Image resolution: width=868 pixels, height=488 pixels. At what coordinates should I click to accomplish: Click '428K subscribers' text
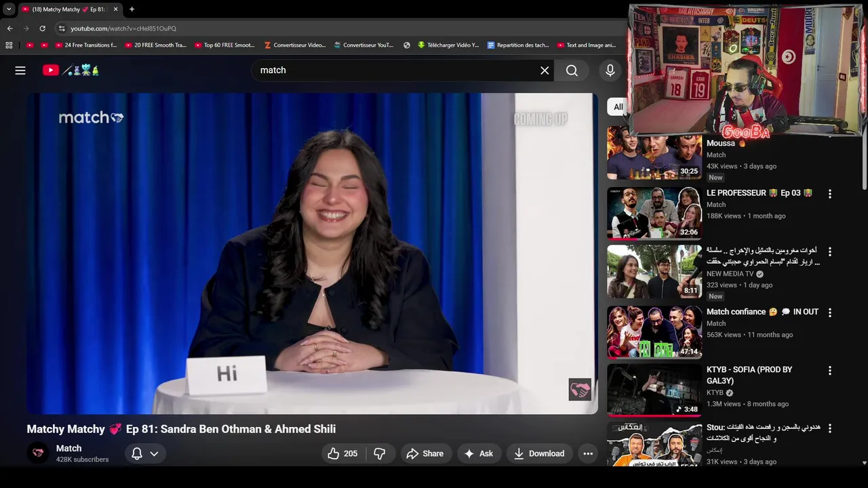tap(82, 460)
